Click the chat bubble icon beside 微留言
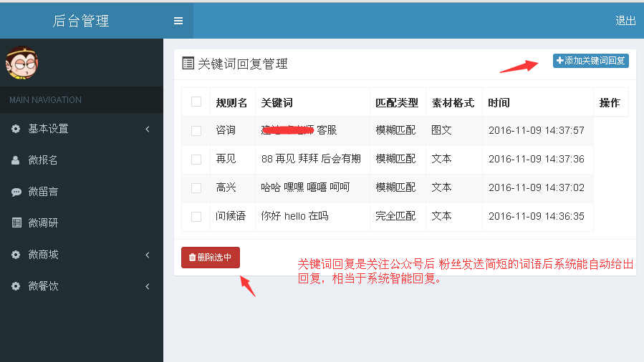This screenshot has height=362, width=644. click(16, 192)
